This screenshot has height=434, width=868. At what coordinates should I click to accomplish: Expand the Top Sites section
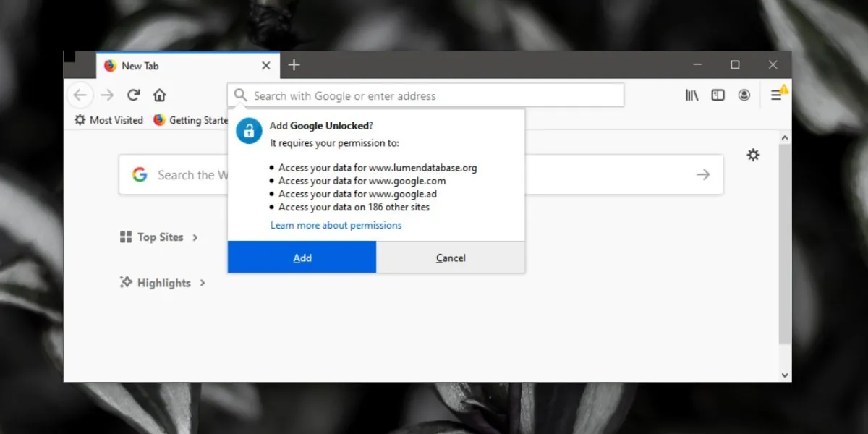tap(159, 237)
